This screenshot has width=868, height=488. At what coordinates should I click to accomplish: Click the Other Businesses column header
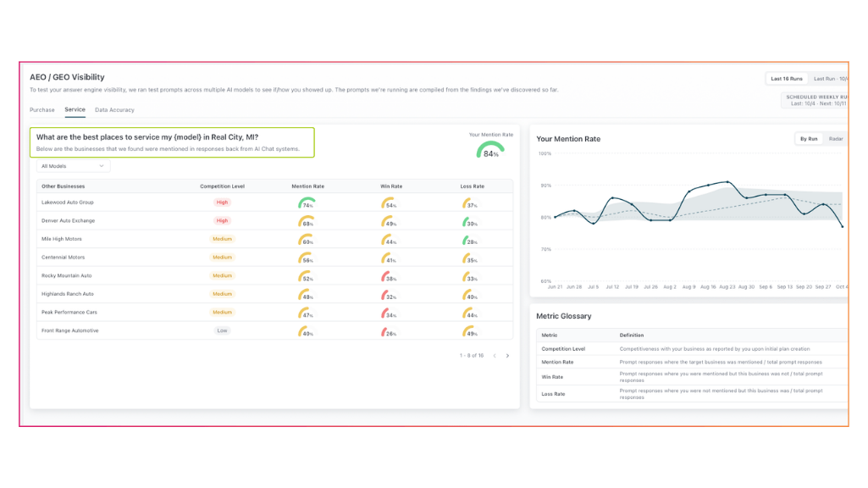[64, 186]
